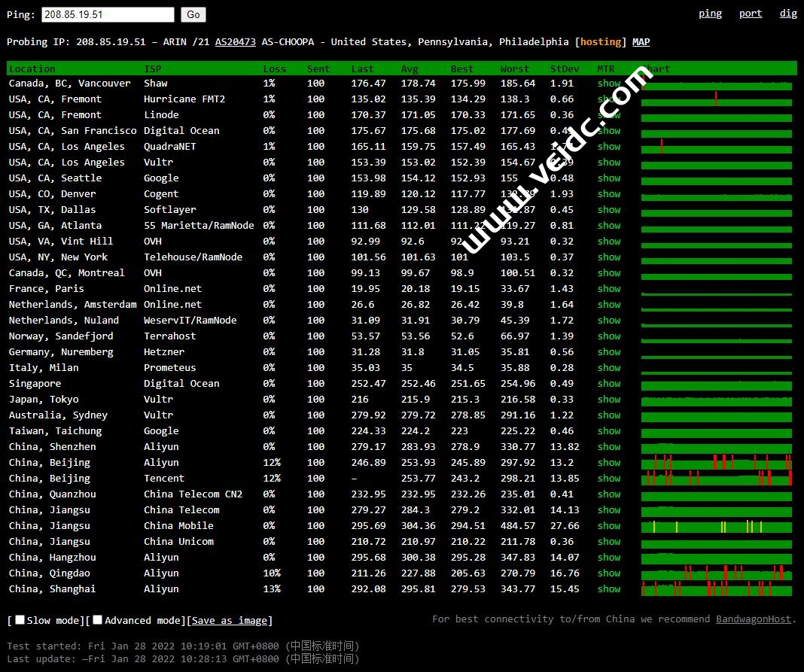Click the chart bar for China Mobile Jiangsu
The height and width of the screenshot is (672, 804).
click(716, 527)
